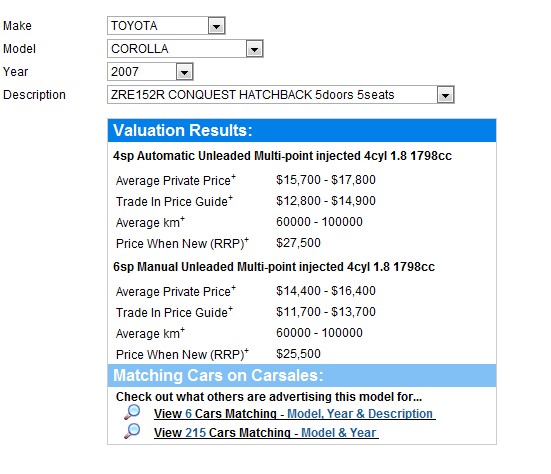The image size is (551, 474).
Task: Click automatic's Average Private Price label
Action: click(x=176, y=180)
